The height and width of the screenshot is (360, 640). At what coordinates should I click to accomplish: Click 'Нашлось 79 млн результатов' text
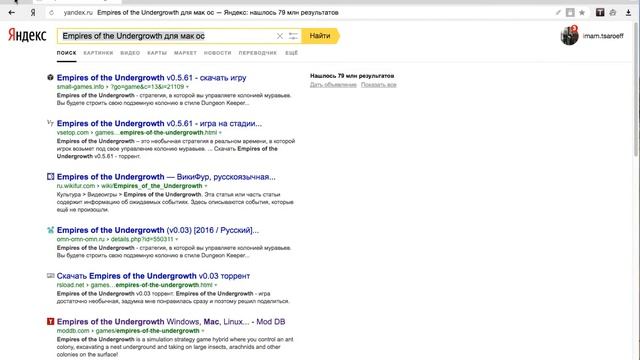coord(352,76)
